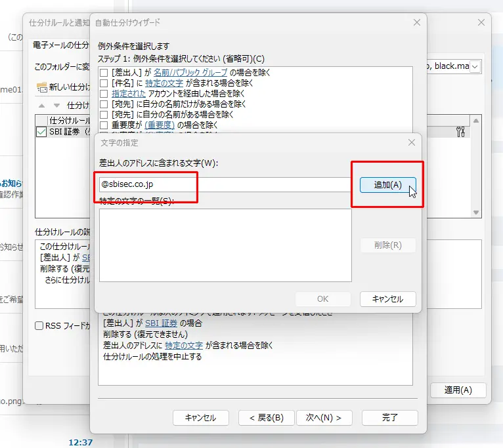The height and width of the screenshot is (448, 503).
Task: Click the sender address text input field
Action: [x=225, y=184]
